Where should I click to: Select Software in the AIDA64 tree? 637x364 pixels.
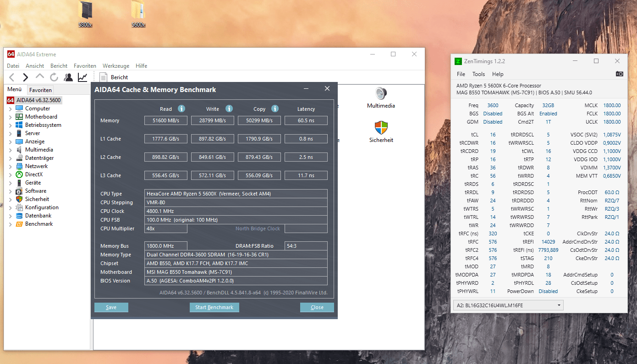tap(36, 191)
